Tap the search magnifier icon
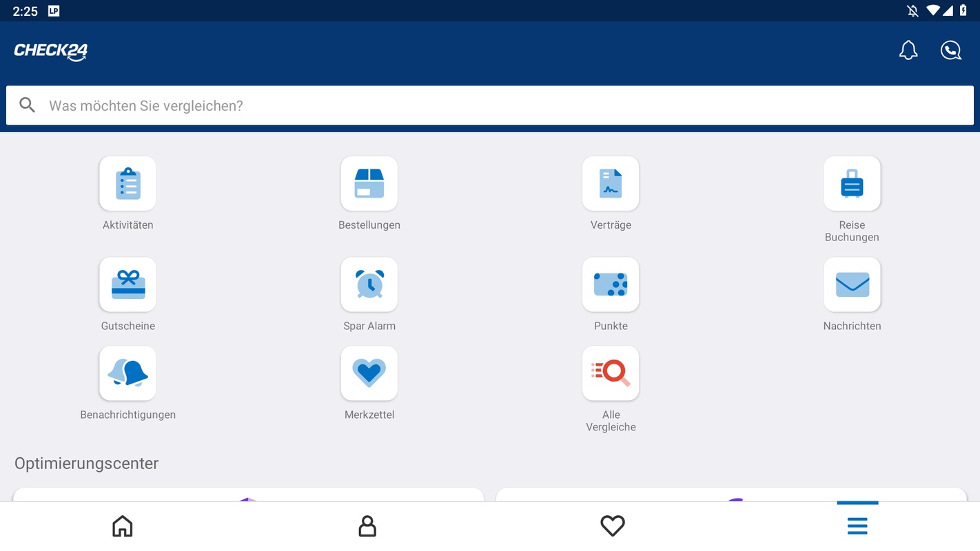This screenshot has height=551, width=980. pyautogui.click(x=27, y=105)
